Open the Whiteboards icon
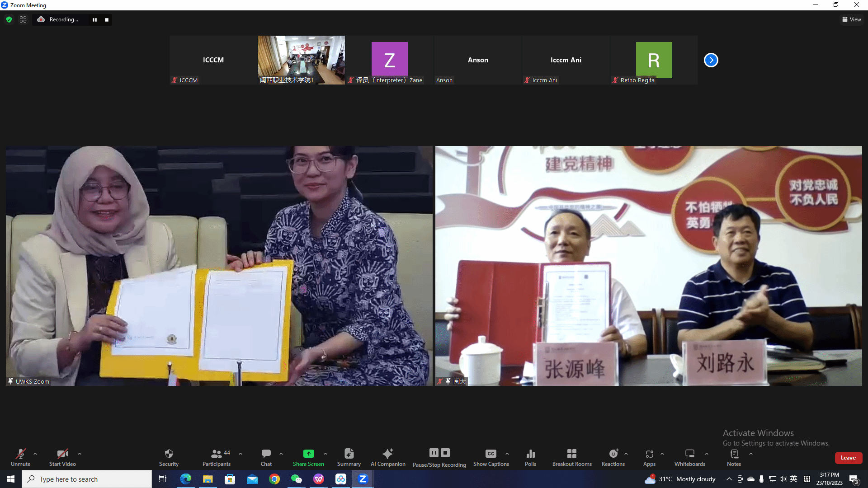 [x=689, y=454]
